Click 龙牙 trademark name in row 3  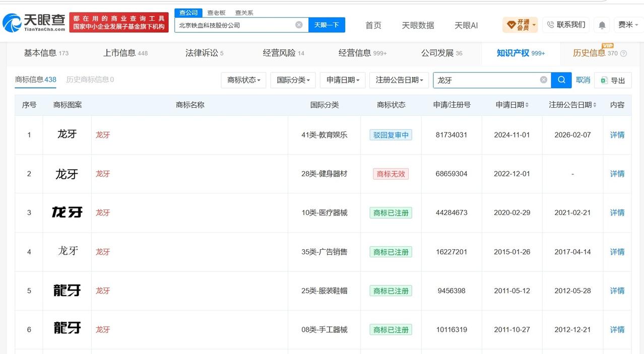103,213
